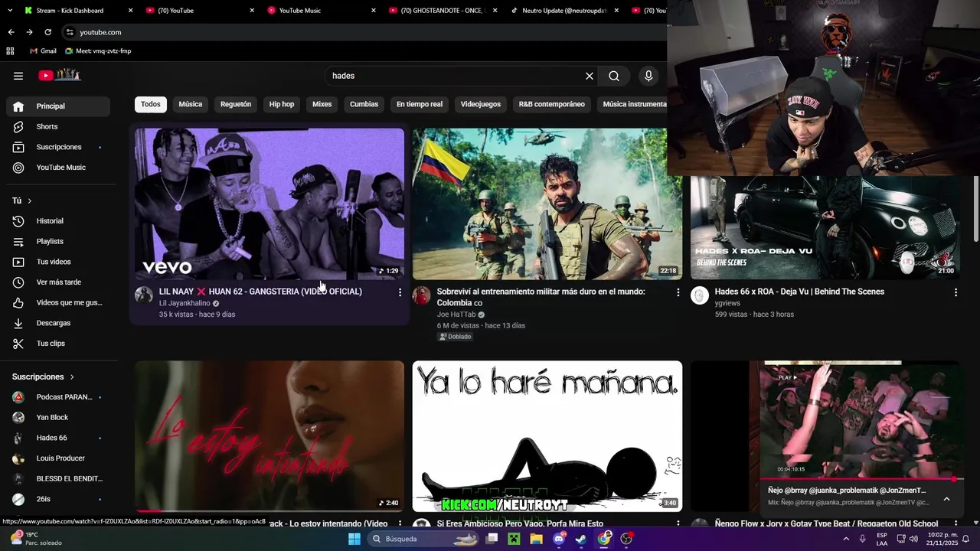Start voice search with microphone icon

(648, 76)
